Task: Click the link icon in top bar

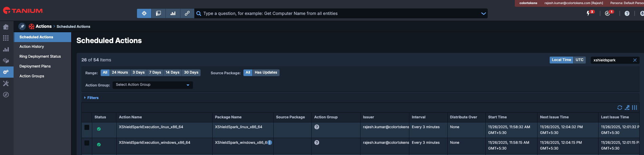Action: (187, 13)
